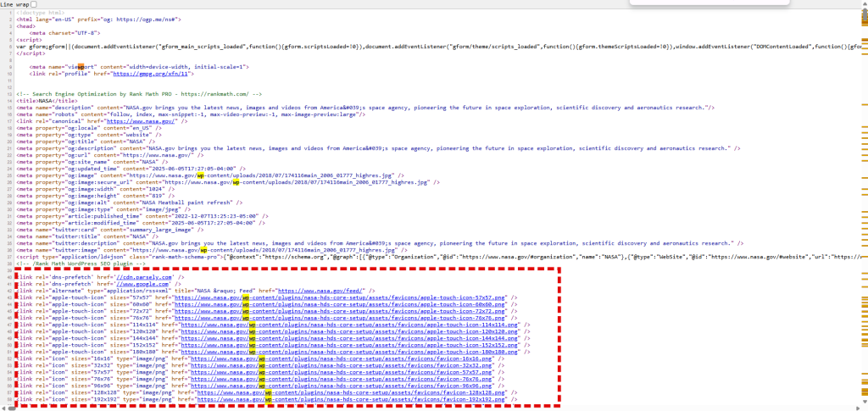Click the <!doctype html> line
Screen dimensions: 868x411
[x=41, y=12]
